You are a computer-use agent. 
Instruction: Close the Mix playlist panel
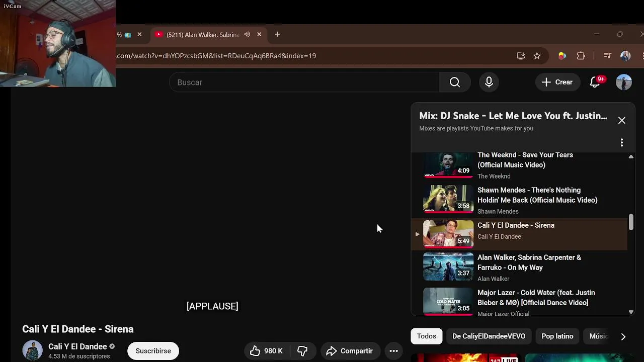click(x=622, y=120)
